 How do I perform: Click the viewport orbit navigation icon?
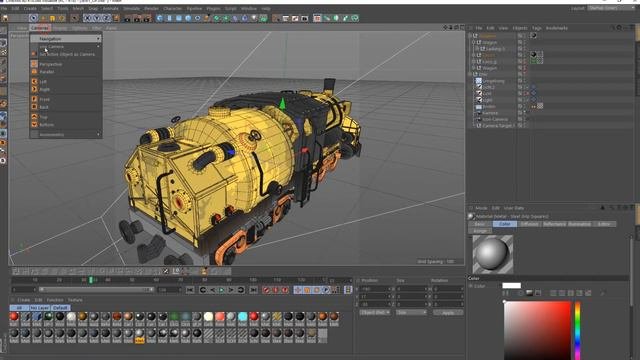457,27
